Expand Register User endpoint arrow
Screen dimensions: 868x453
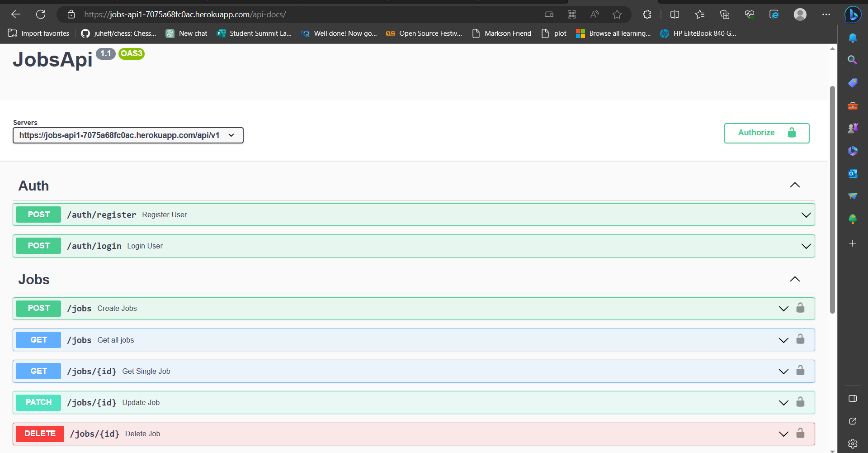point(806,215)
